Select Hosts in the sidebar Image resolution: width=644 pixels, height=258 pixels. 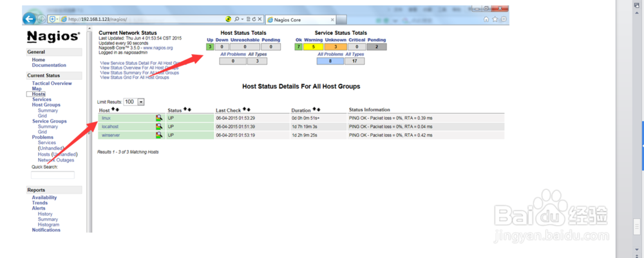click(x=38, y=94)
